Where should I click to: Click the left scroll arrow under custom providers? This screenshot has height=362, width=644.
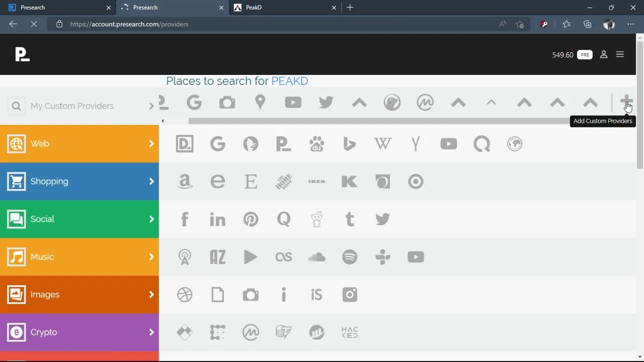click(163, 121)
